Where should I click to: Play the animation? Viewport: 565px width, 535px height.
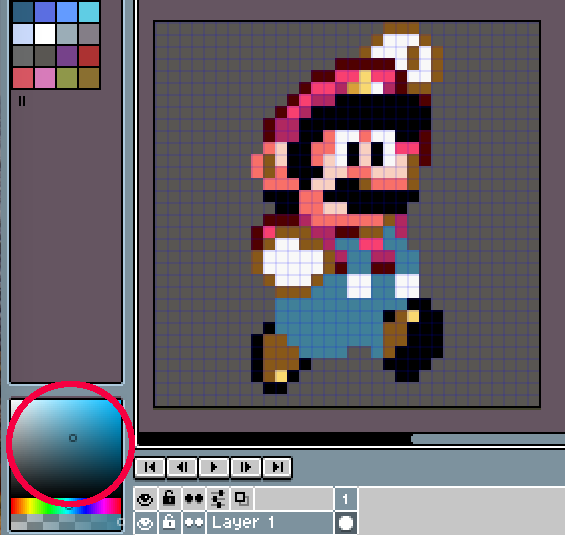(x=214, y=467)
